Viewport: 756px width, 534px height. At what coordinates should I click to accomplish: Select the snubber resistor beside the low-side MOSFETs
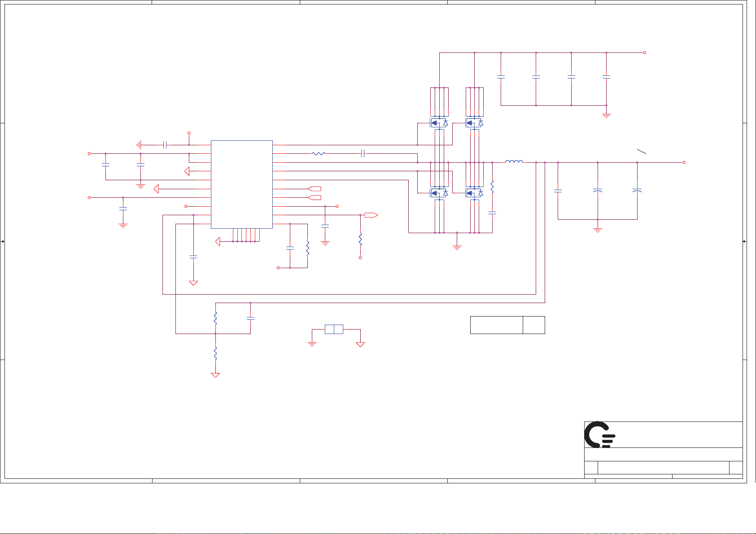pos(492,187)
